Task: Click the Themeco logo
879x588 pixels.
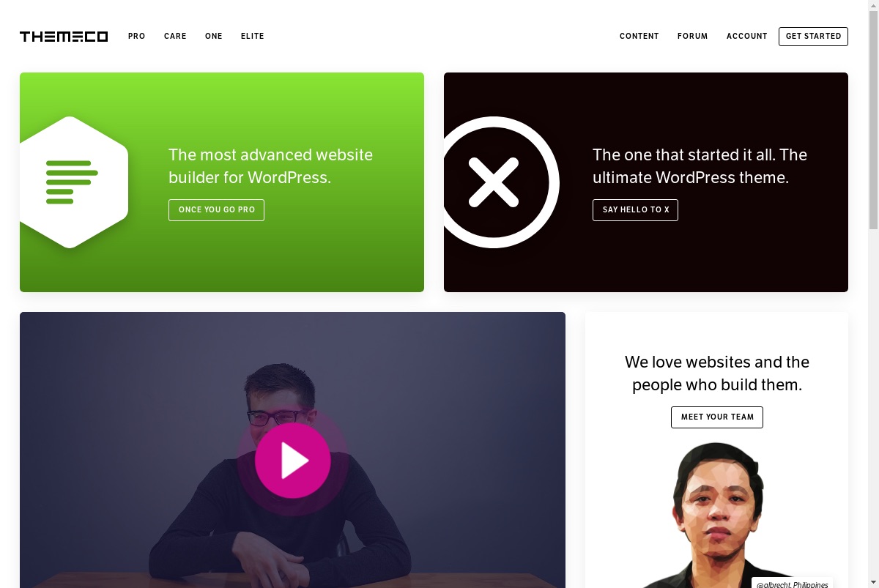Action: (64, 37)
